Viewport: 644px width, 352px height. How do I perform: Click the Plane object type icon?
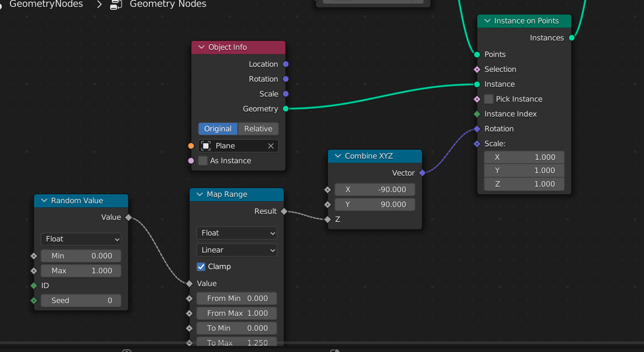[x=206, y=146]
